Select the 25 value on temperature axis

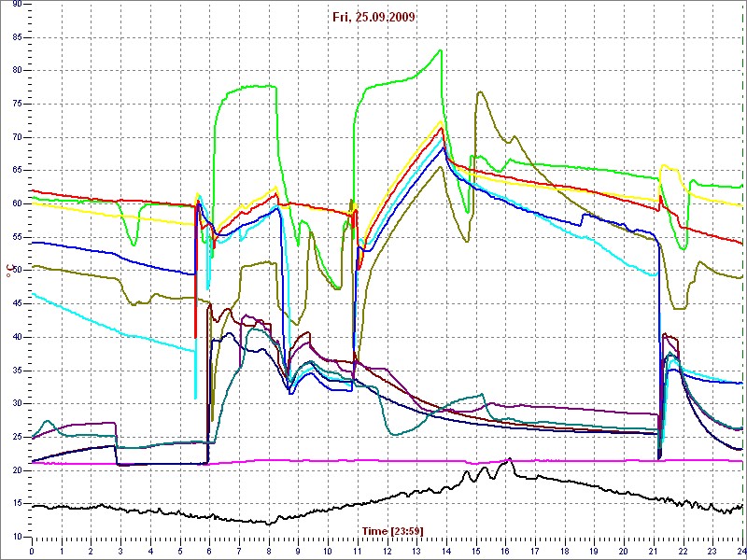16,437
